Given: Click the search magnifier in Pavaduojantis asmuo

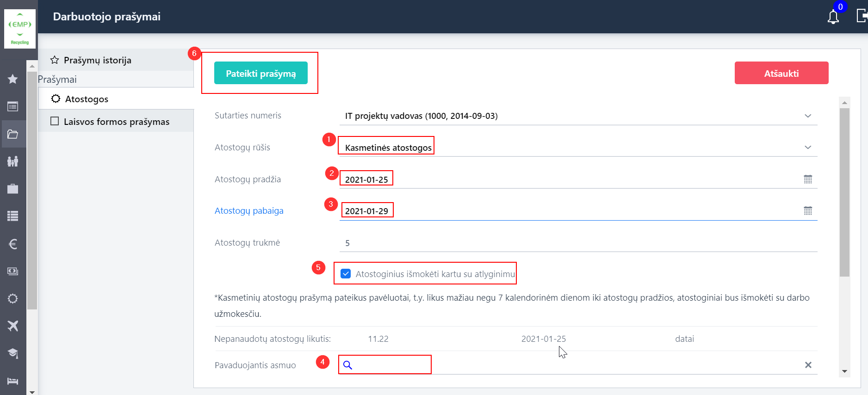Looking at the screenshot, I should [348, 365].
